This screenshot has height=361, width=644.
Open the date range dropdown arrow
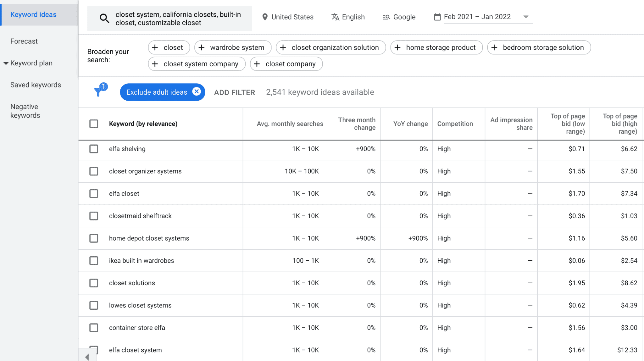click(x=526, y=17)
